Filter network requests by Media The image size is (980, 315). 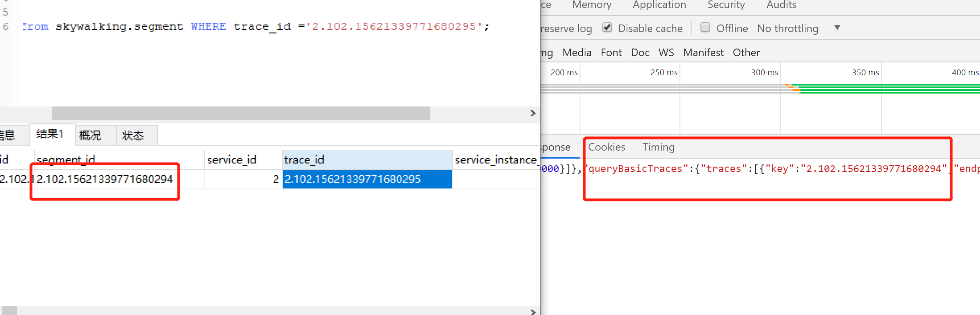pyautogui.click(x=577, y=53)
